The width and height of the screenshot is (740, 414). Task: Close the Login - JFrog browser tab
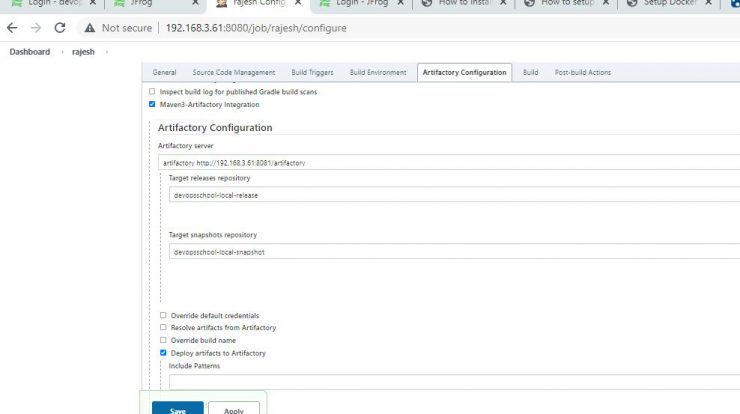[x=400, y=3]
